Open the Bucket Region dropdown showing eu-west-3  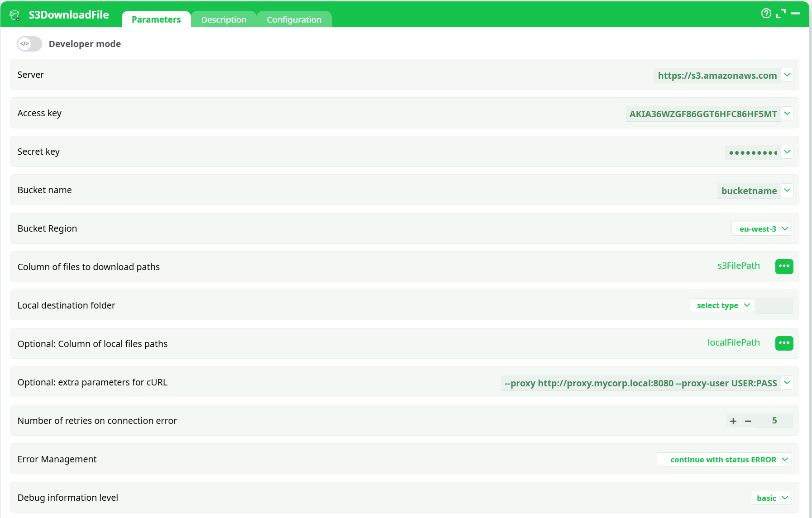[x=761, y=228]
